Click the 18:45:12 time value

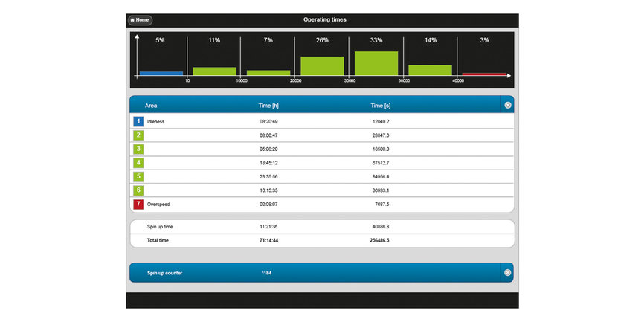click(268, 163)
